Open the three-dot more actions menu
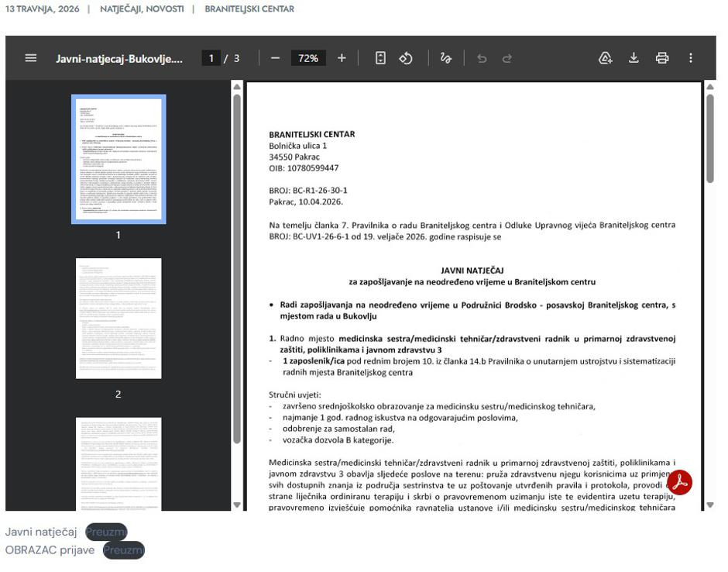 (x=691, y=58)
